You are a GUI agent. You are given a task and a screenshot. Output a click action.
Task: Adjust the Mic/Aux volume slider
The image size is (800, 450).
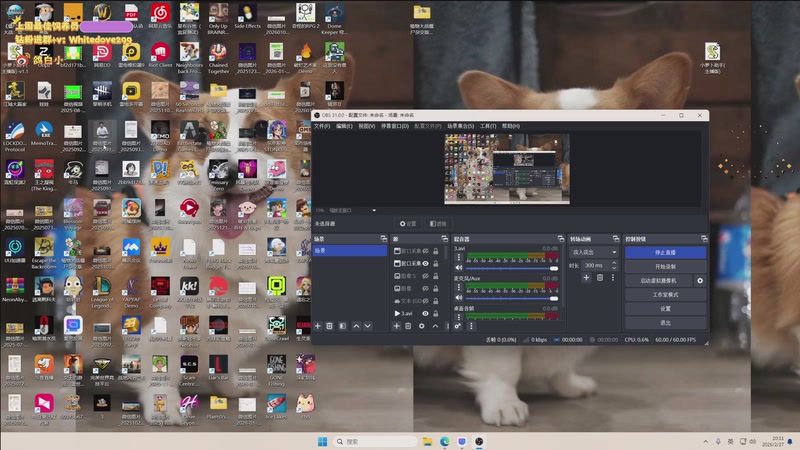click(x=512, y=298)
